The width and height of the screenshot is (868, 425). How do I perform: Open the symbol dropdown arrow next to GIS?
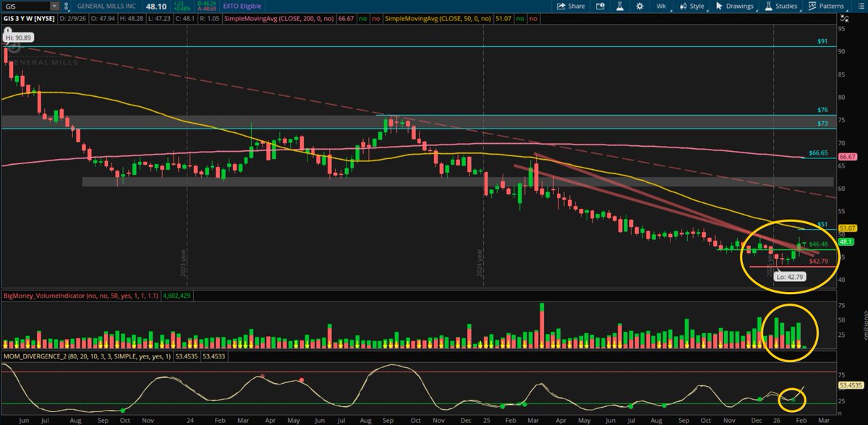click(x=54, y=7)
